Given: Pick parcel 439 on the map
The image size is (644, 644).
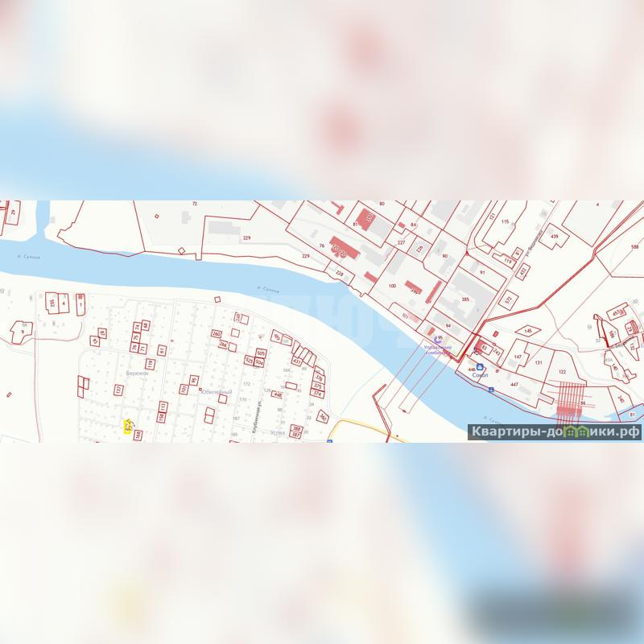Looking at the screenshot, I should [554, 236].
